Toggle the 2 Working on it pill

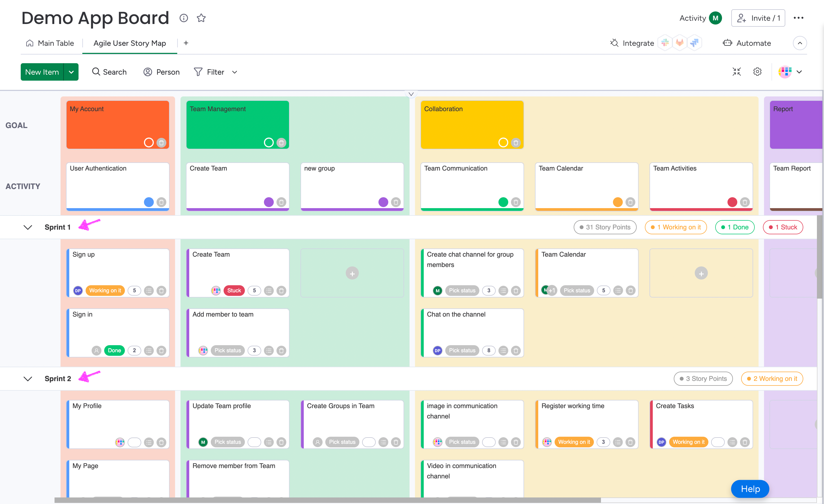click(772, 379)
